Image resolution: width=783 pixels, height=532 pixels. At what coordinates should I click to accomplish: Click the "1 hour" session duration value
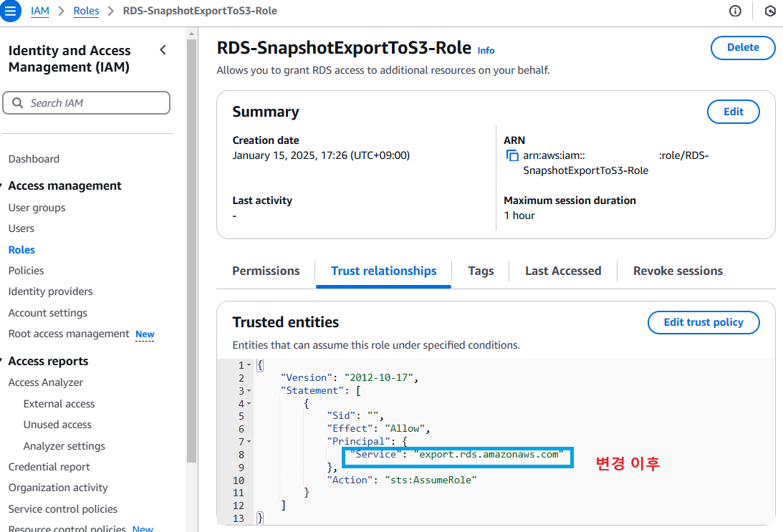(x=519, y=216)
